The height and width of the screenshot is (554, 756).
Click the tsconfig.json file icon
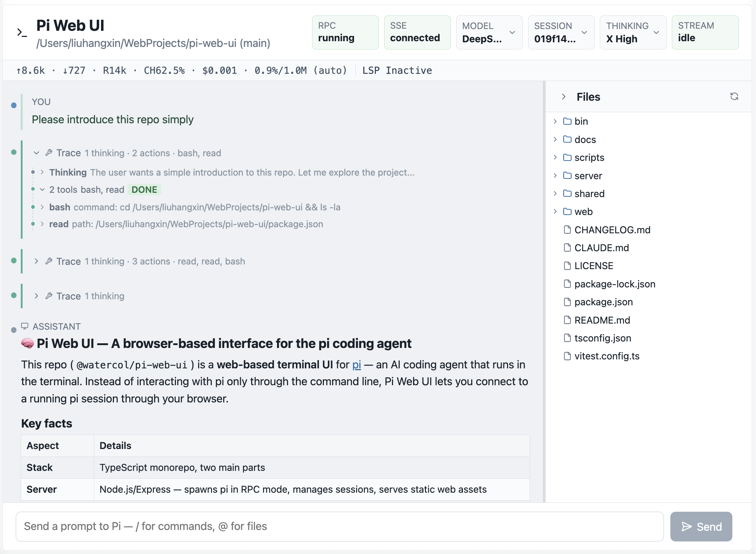(x=567, y=338)
